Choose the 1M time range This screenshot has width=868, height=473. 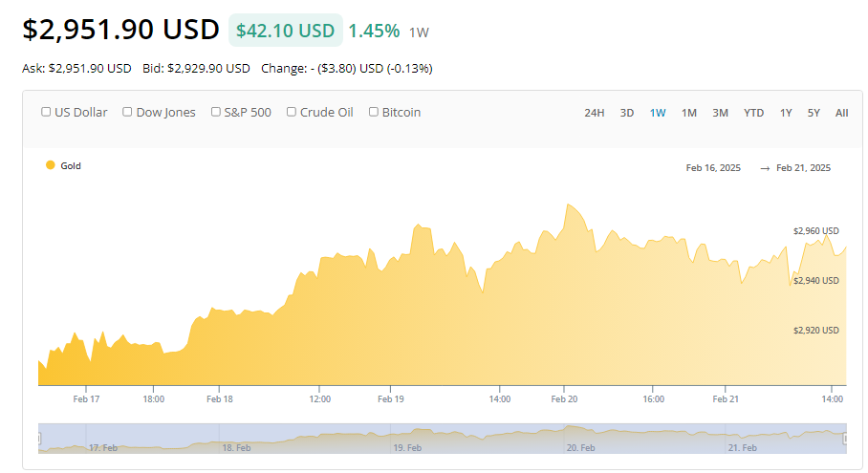point(688,113)
